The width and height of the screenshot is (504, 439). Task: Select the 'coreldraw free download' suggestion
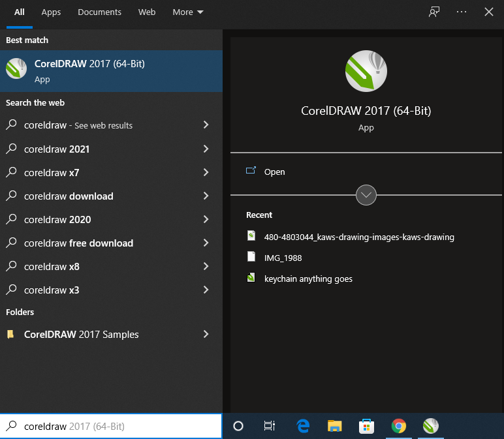click(111, 243)
